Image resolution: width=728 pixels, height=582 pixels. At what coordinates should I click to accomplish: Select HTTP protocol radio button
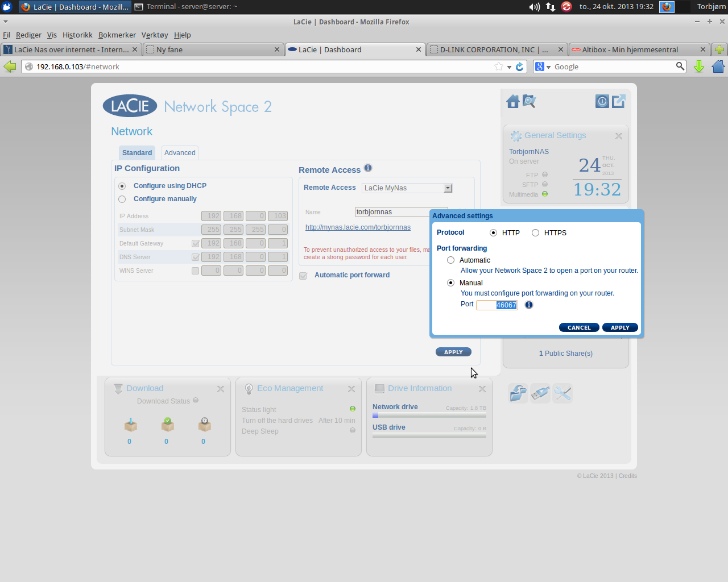[x=493, y=233]
